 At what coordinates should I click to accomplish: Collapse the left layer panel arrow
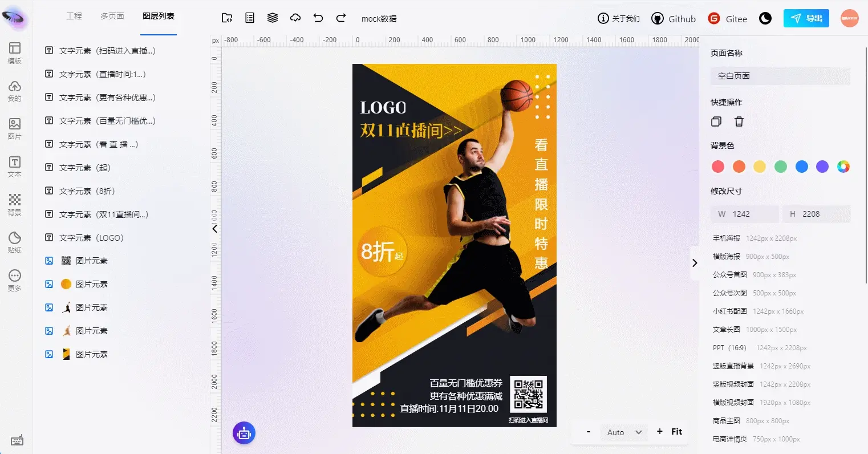(x=215, y=229)
